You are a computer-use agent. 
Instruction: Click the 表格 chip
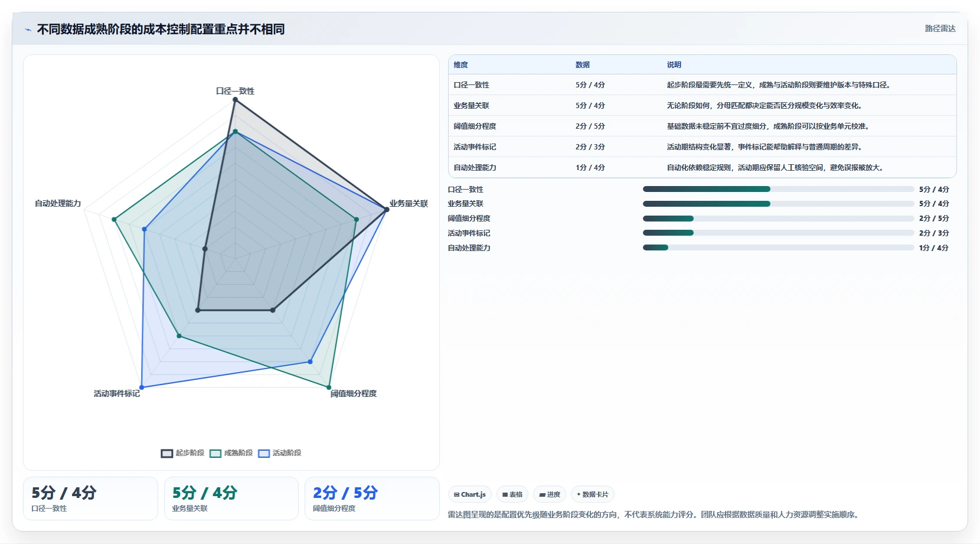pos(512,494)
